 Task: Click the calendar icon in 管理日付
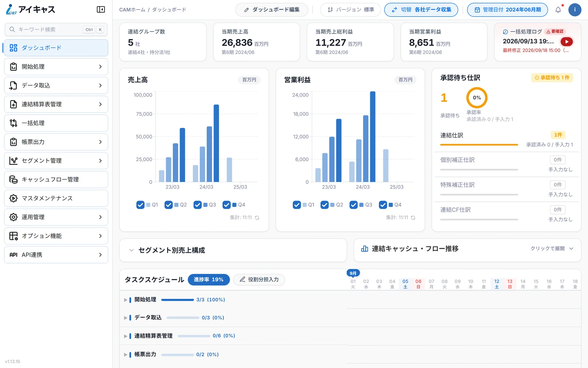pos(477,10)
